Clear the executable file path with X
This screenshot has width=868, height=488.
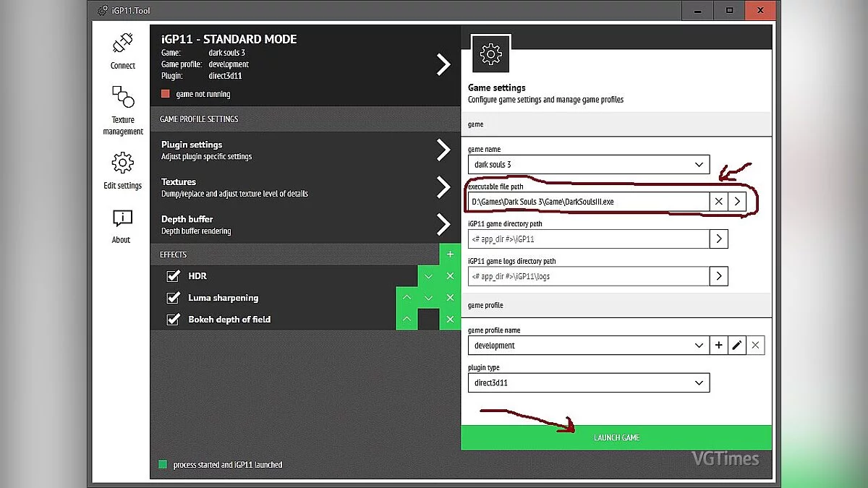[718, 202]
